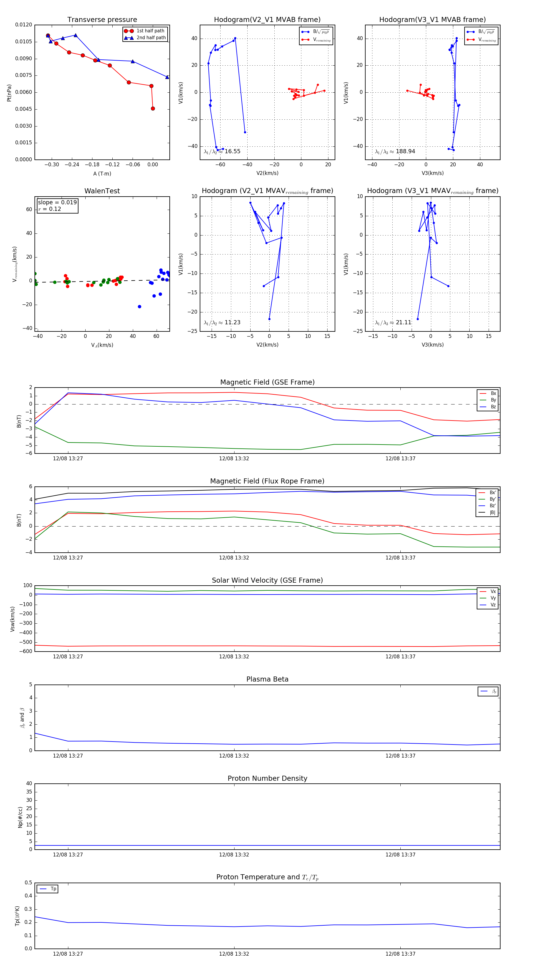Click the 'By' legend entry in GSE plot

tap(488, 400)
